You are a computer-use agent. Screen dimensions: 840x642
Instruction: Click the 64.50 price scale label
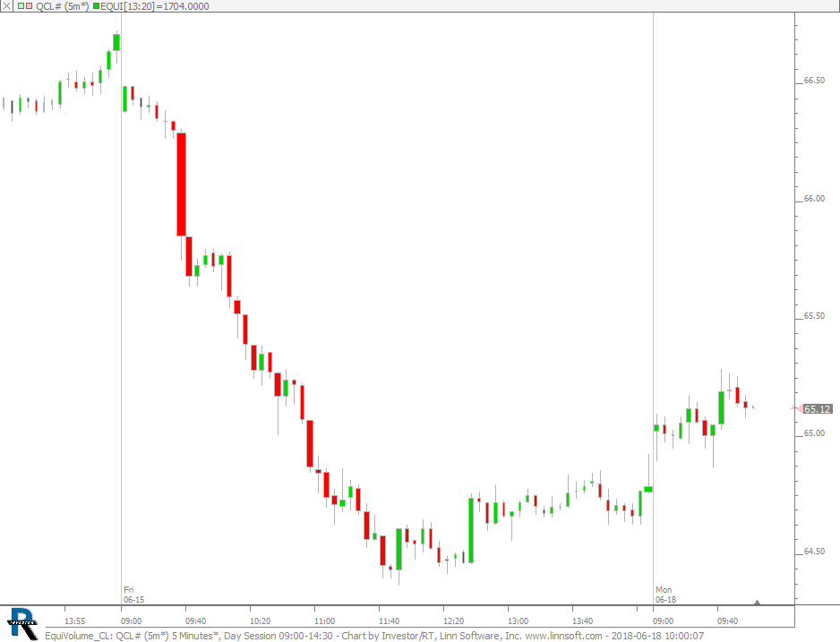click(814, 552)
